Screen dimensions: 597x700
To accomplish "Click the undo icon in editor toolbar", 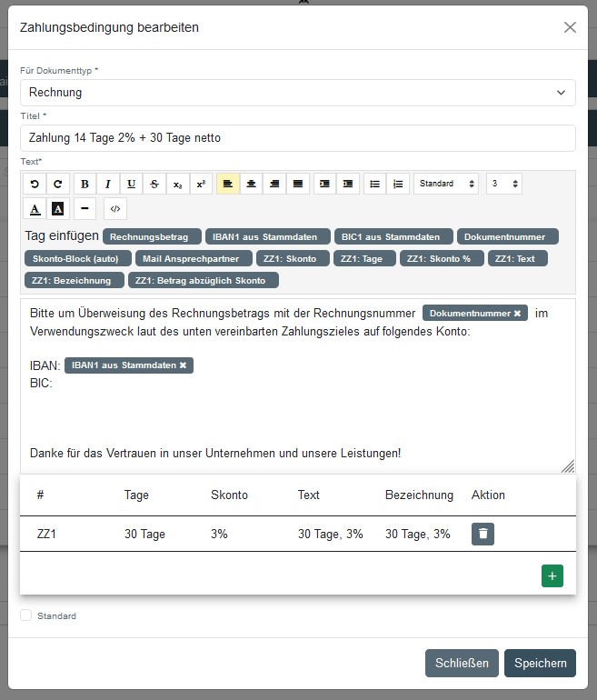I will click(35, 184).
